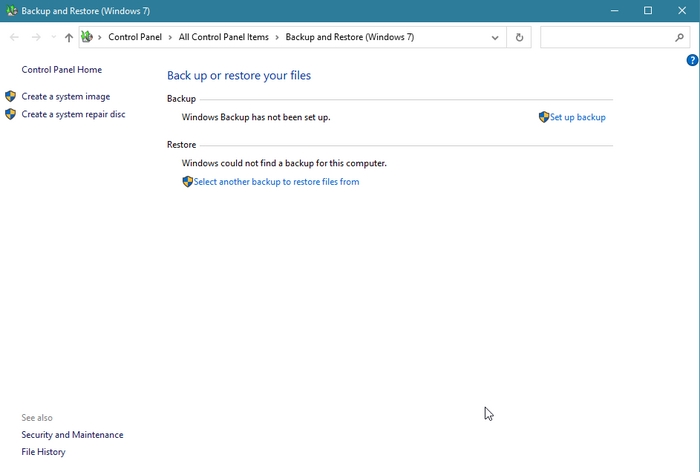The width and height of the screenshot is (700, 472).
Task: Open Create a system image
Action: (66, 96)
